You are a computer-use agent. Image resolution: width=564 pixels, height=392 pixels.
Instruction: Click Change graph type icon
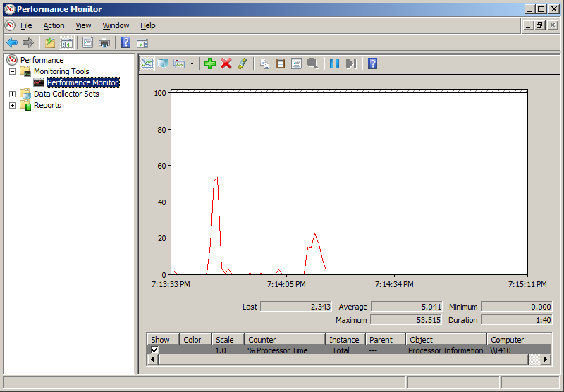tap(179, 63)
